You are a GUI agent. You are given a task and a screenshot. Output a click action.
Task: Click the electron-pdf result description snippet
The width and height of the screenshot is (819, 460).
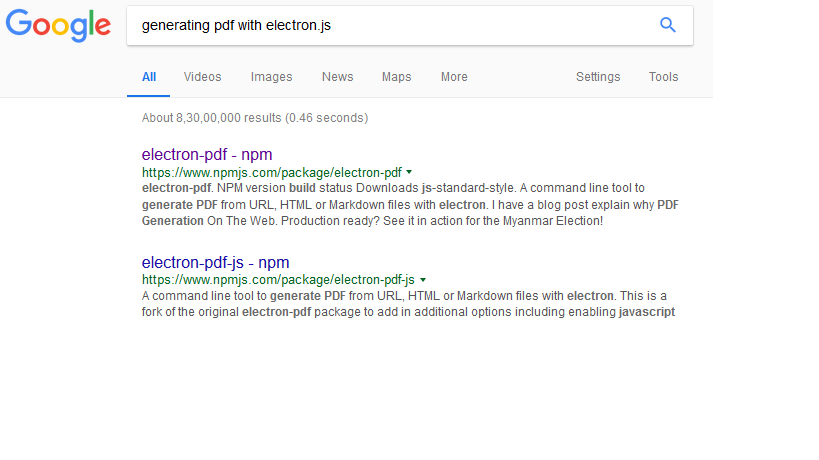click(x=410, y=204)
